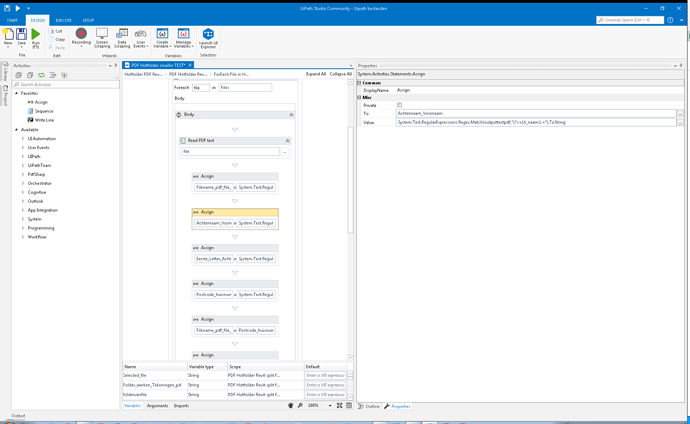This screenshot has height=424, width=690.
Task: Click the New file ribbon icon
Action: 8,37
